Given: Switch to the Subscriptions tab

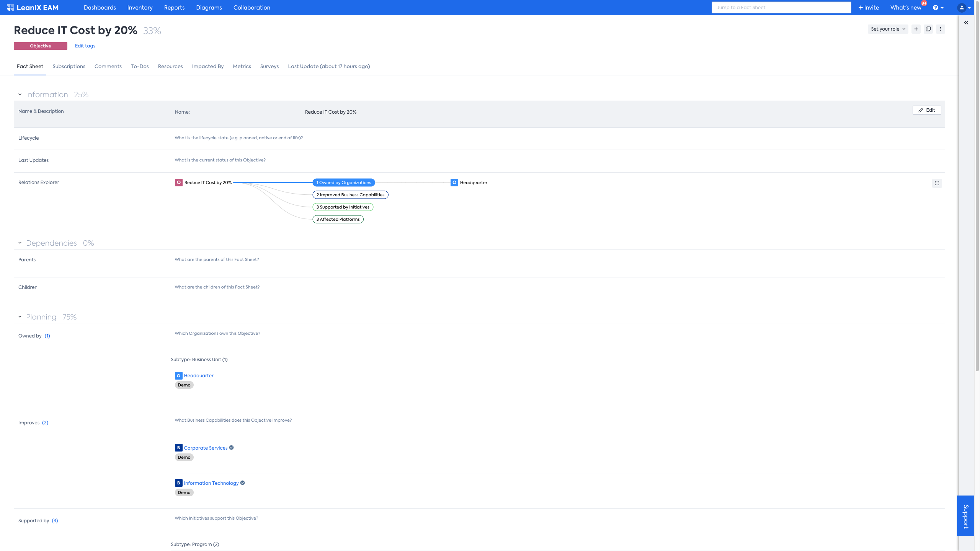Looking at the screenshot, I should coord(69,67).
